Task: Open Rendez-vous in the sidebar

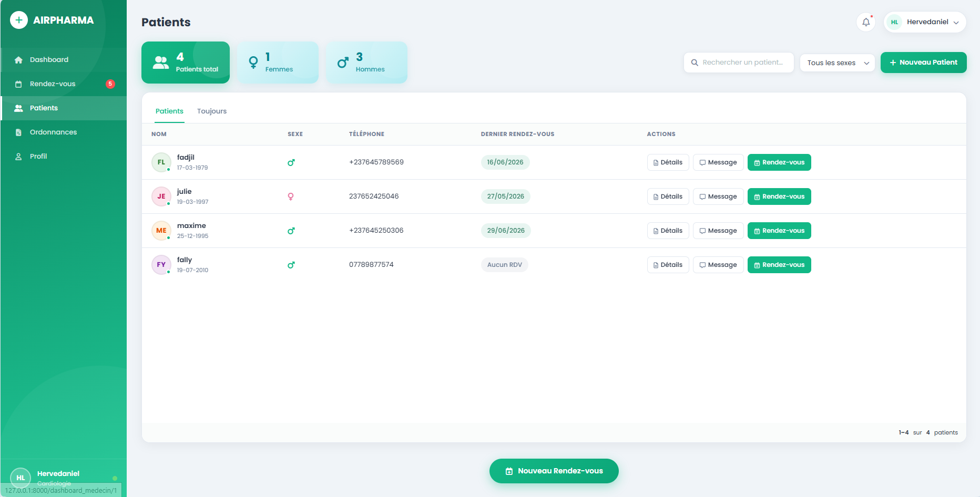Action: [x=64, y=84]
